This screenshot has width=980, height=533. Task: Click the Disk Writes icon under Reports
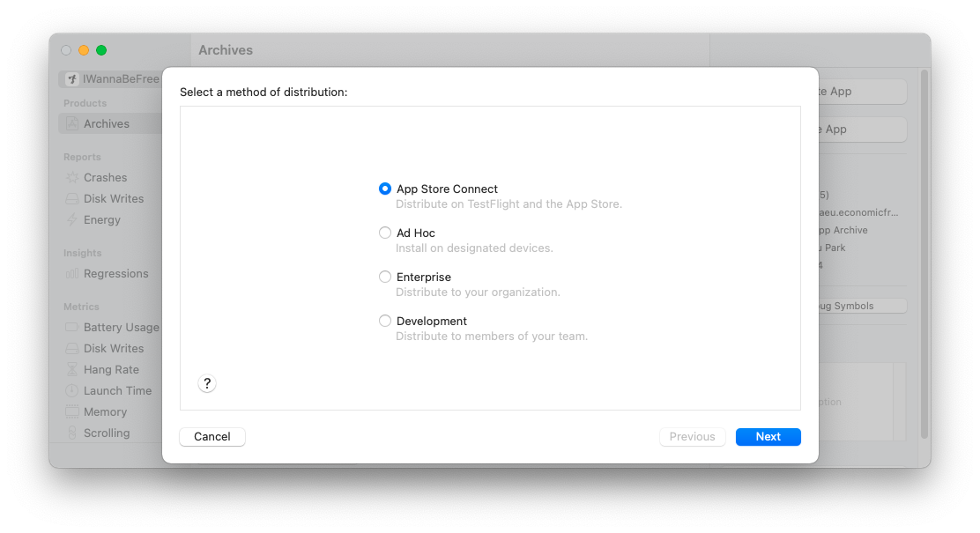coord(72,199)
